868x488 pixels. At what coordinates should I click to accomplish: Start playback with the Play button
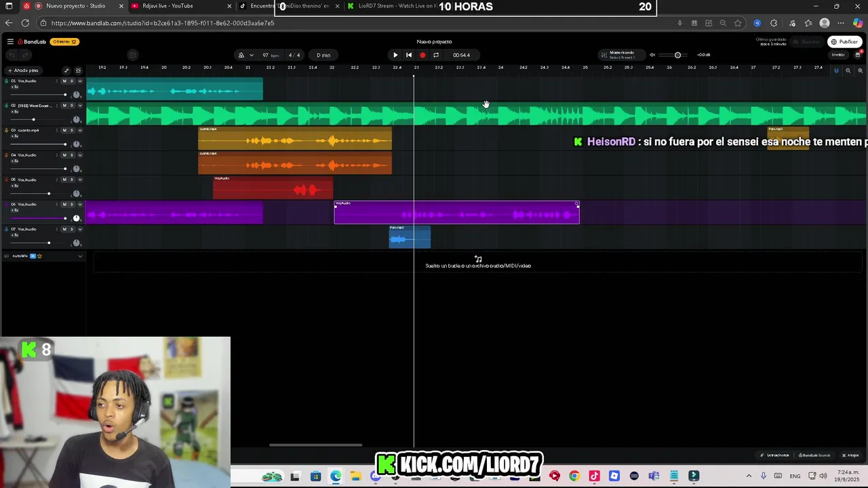[395, 55]
